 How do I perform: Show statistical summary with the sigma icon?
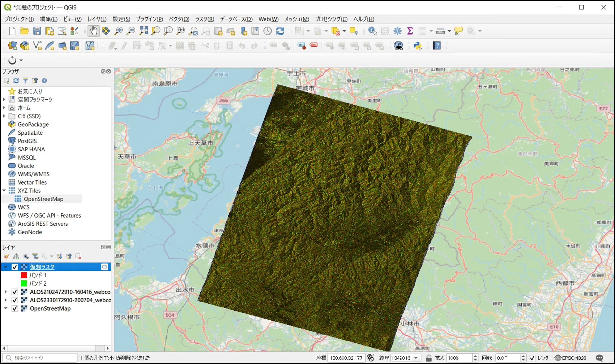click(x=410, y=31)
